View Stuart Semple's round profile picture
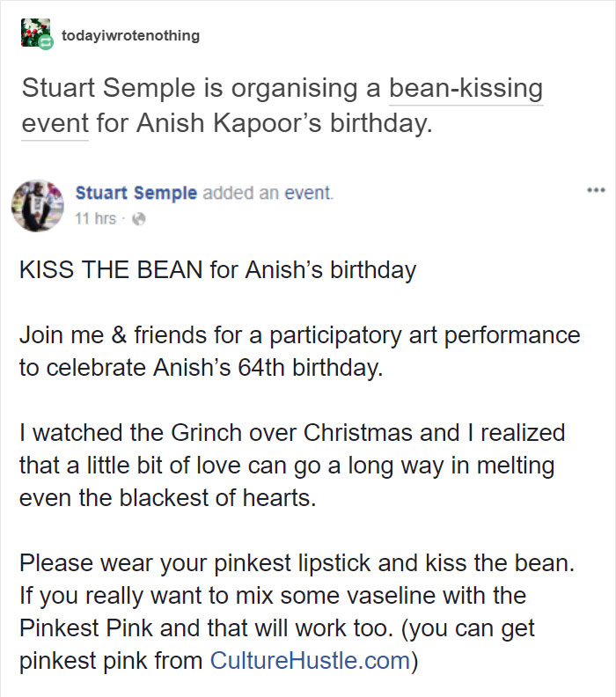The image size is (616, 697). point(38,204)
